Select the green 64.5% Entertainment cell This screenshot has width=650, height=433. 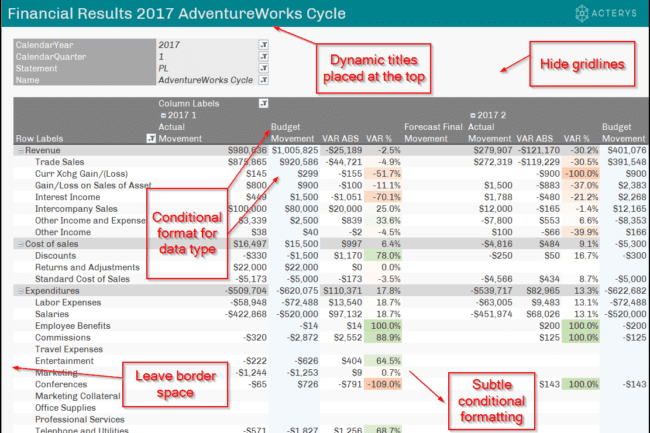pyautogui.click(x=383, y=361)
